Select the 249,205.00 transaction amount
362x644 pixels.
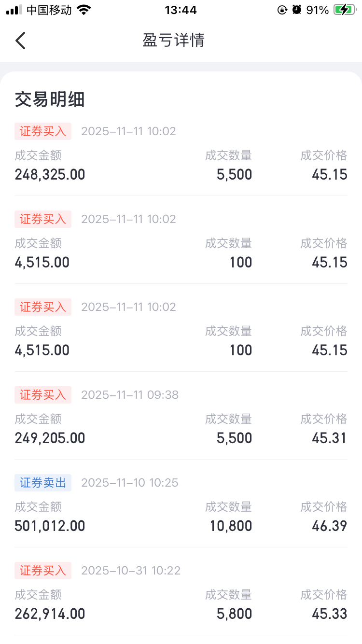pos(50,438)
